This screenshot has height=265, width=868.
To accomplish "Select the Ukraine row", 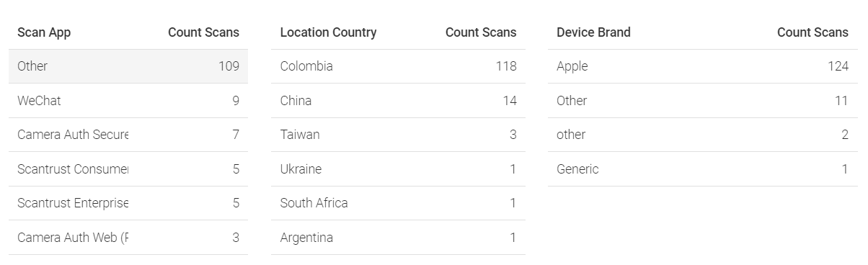I will (398, 169).
